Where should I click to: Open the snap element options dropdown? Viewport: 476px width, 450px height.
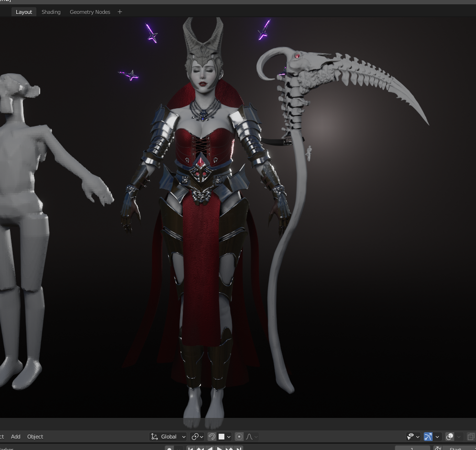224,437
